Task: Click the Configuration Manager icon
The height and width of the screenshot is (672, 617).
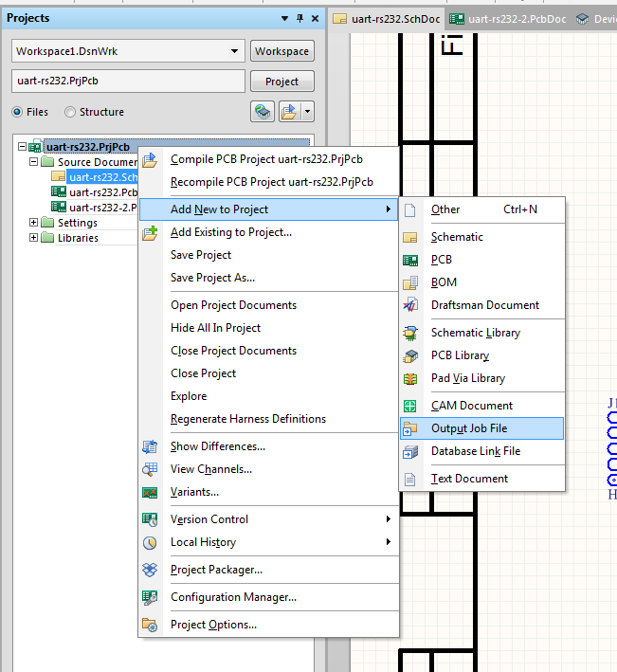Action: click(x=150, y=597)
